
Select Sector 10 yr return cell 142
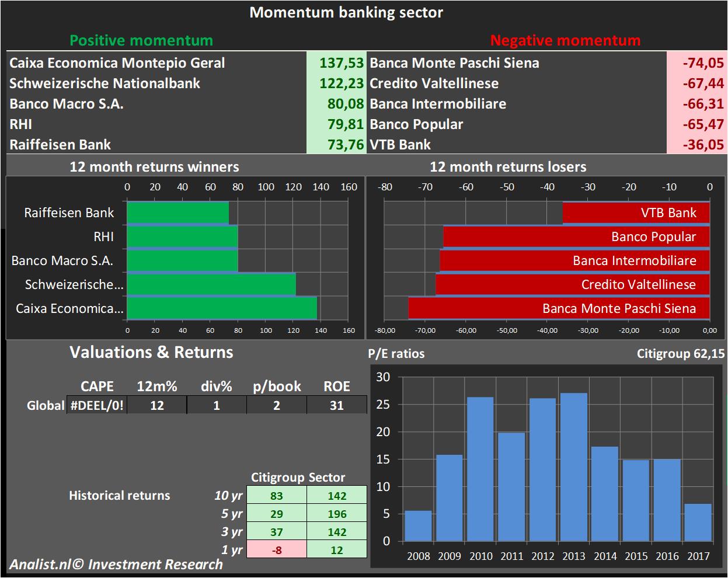click(x=337, y=496)
